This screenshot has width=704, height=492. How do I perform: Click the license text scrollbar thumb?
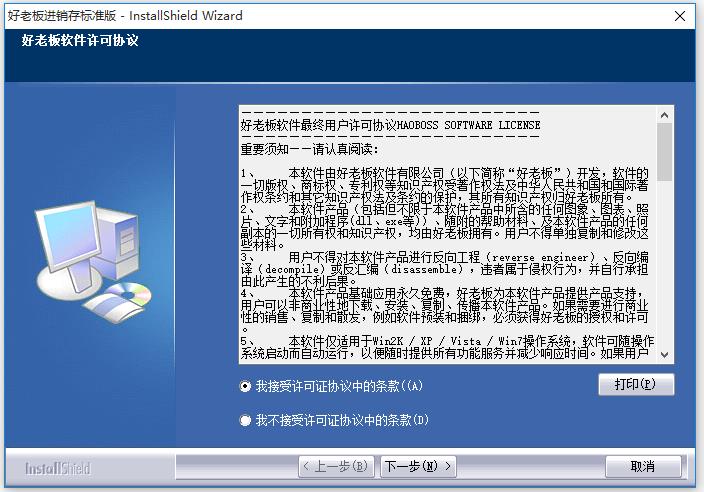coord(664,152)
